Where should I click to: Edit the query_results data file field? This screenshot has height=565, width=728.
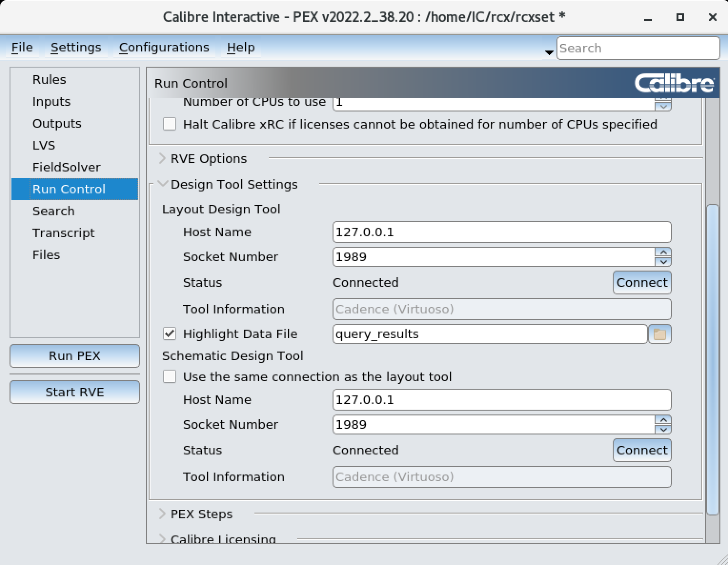(x=490, y=334)
